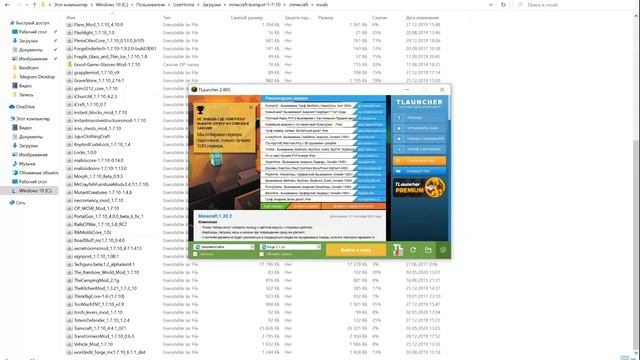Image resolution: width=640 pixels, height=360 pixels.
Task: Open the TLauncher Premium banner
Action: [419, 187]
